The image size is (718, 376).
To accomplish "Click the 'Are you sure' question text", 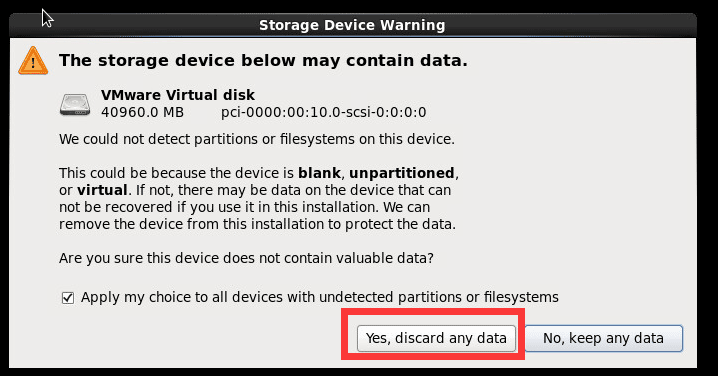I will 246,258.
